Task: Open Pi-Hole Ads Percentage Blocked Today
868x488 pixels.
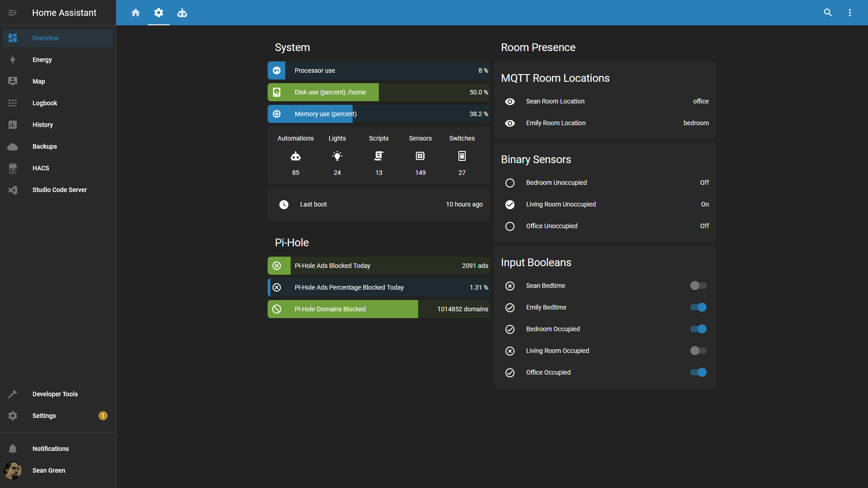Action: (379, 287)
